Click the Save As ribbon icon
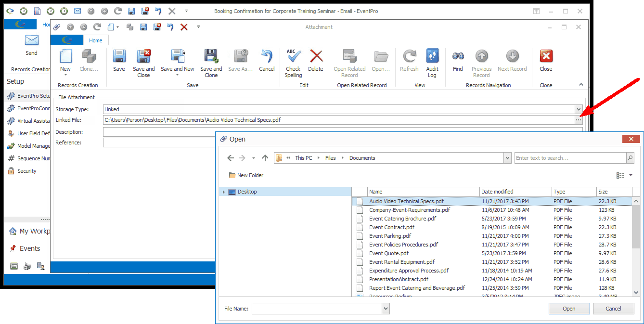Viewport: 644px width, 324px height. [241, 56]
